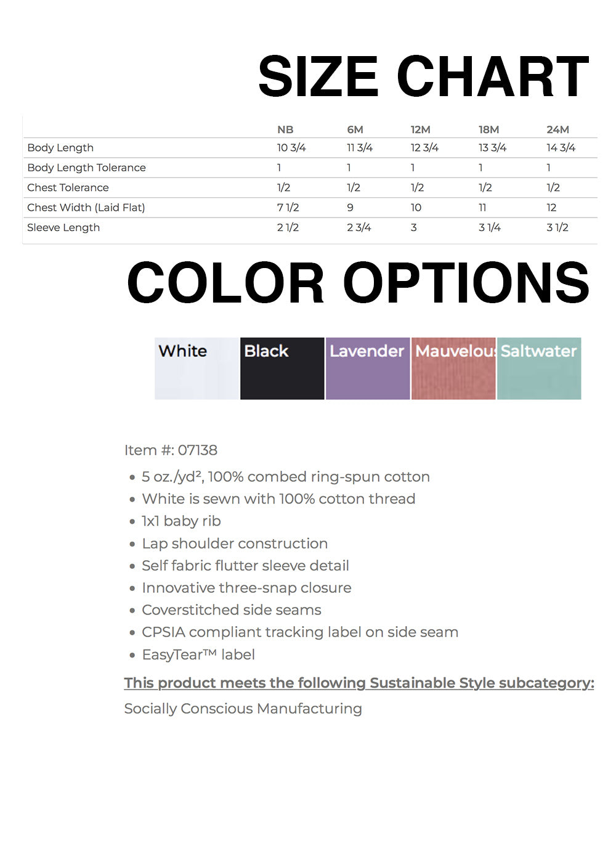The width and height of the screenshot is (616, 843).
Task: Click the SIZE CHART heading
Action: [x=423, y=76]
